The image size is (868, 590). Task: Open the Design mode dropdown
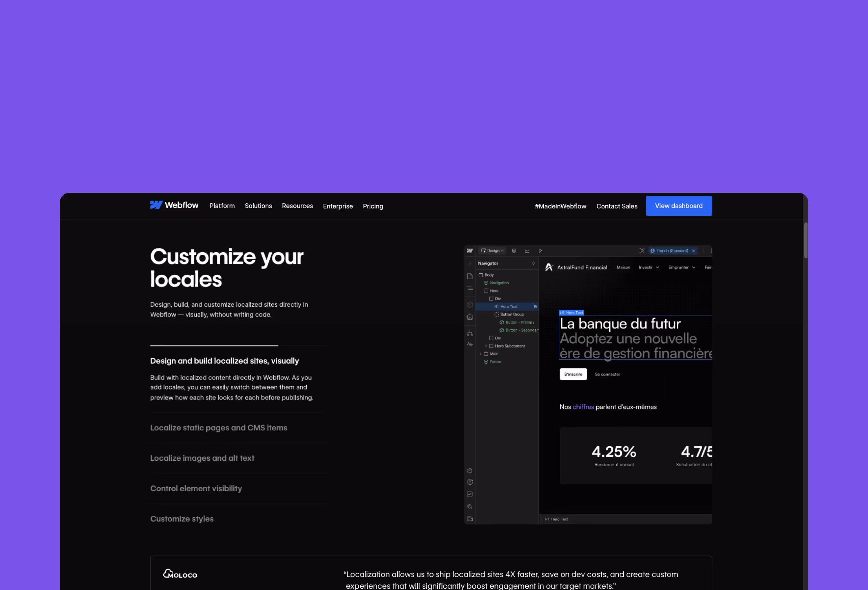click(492, 251)
